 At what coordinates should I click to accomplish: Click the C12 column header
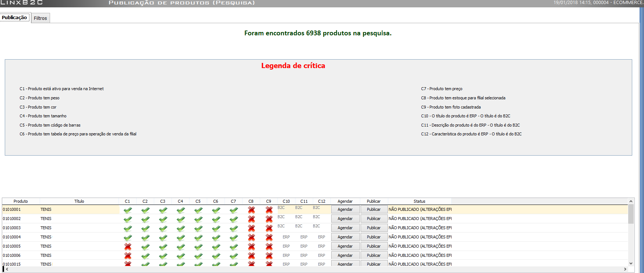[322, 201]
